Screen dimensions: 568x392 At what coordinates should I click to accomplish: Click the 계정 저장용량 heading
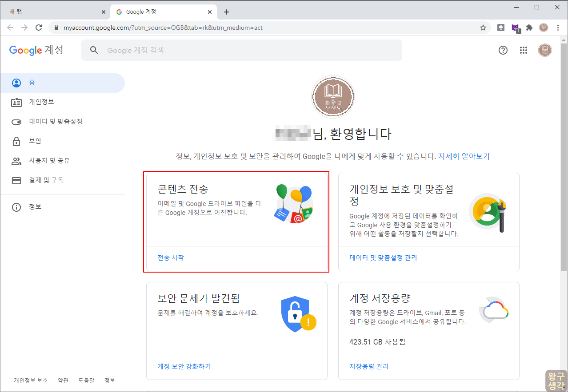(380, 298)
